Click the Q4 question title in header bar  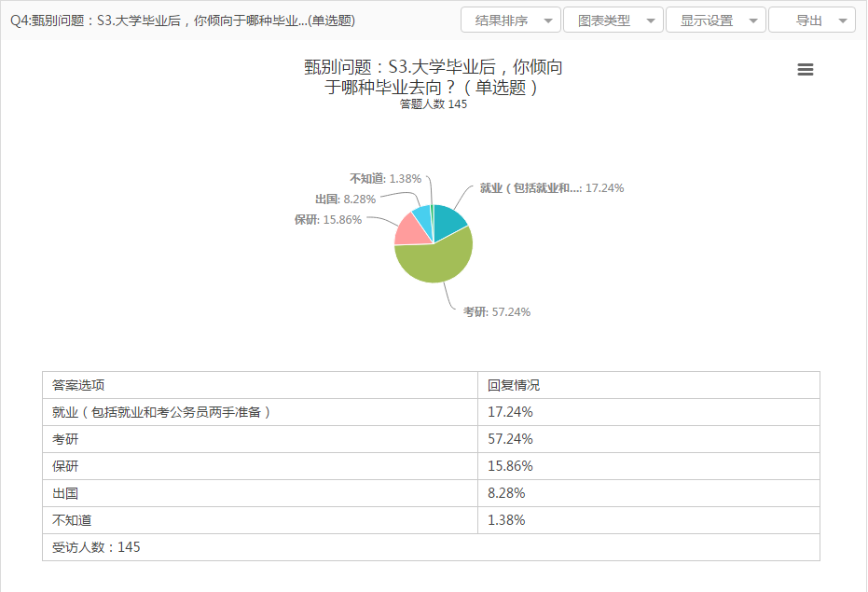[x=181, y=21]
